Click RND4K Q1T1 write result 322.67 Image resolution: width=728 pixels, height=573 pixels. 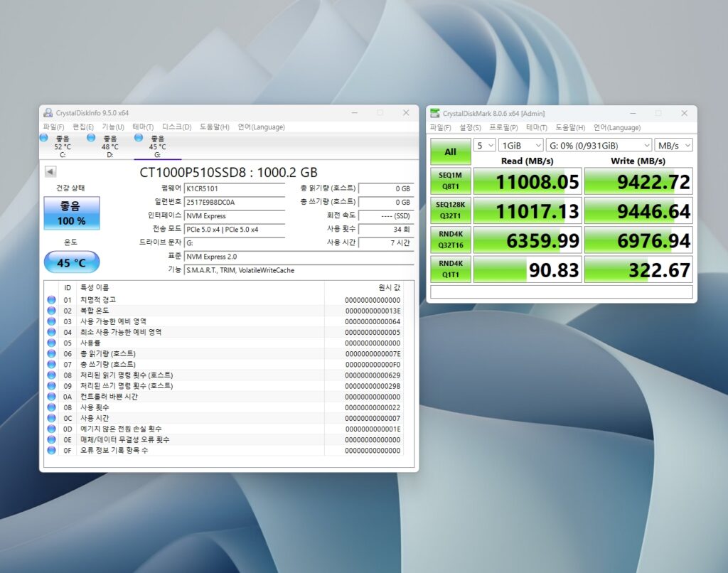click(x=638, y=269)
